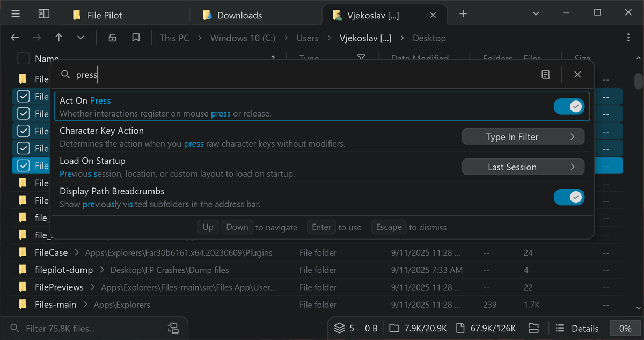This screenshot has width=644, height=340.
Task: Click Vjekoslav [...] breadcrumb in address bar
Action: click(x=365, y=38)
